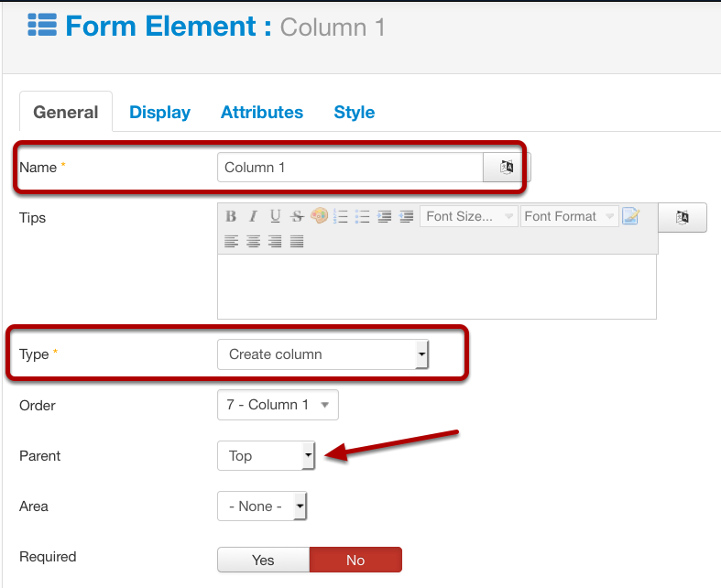Open the Type dropdown showing Create column
This screenshot has height=588, width=721.
click(x=322, y=354)
